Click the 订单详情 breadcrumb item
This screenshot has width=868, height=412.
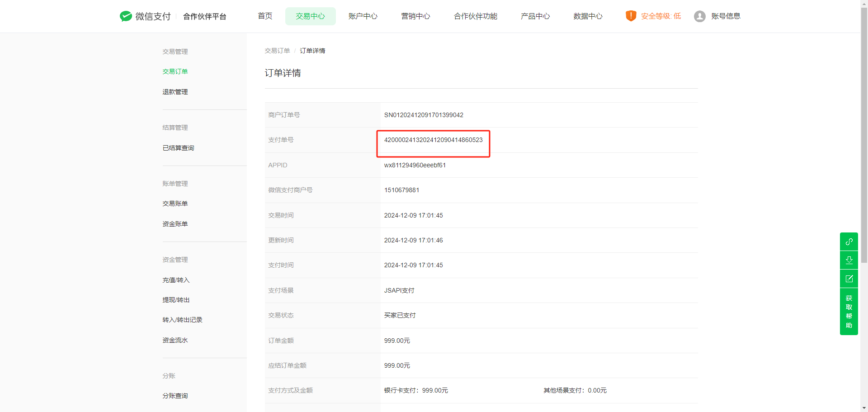(x=312, y=51)
